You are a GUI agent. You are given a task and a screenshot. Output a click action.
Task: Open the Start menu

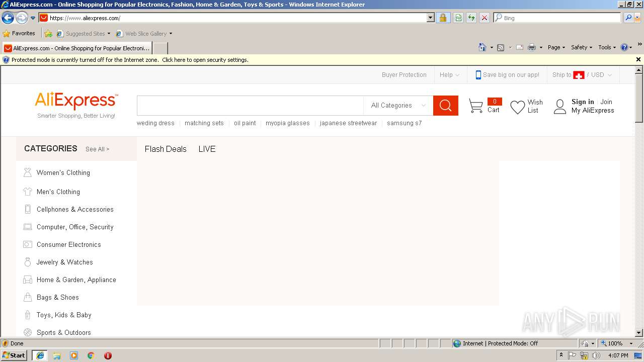(x=14, y=355)
